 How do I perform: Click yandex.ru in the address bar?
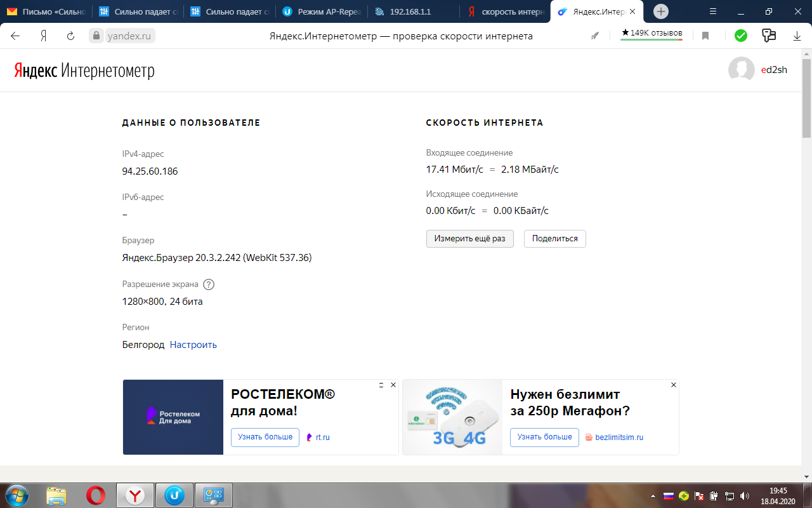click(x=129, y=36)
